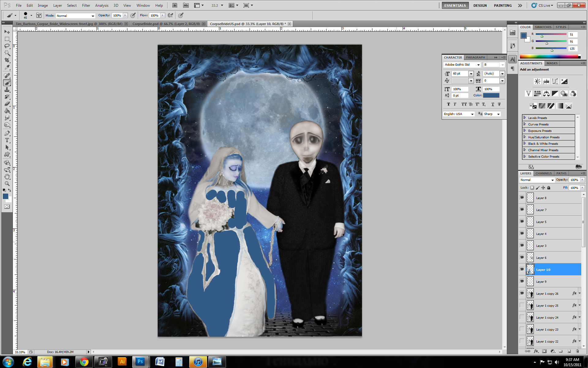Hide Layer 7 visibility
This screenshot has width=588, height=368.
(522, 209)
